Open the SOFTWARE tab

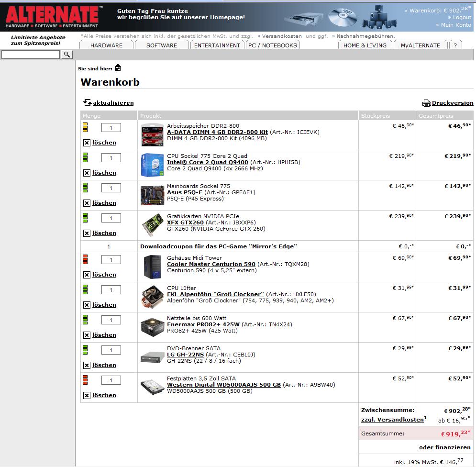pos(162,45)
